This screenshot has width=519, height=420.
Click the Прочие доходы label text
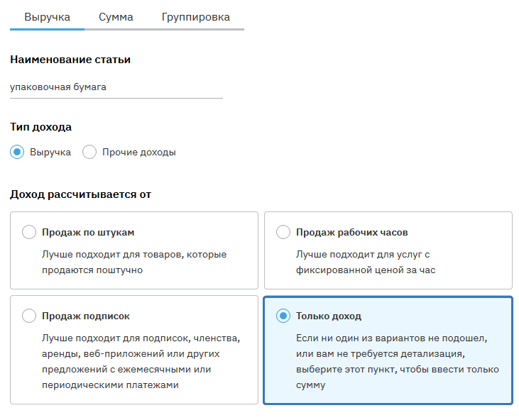[138, 152]
